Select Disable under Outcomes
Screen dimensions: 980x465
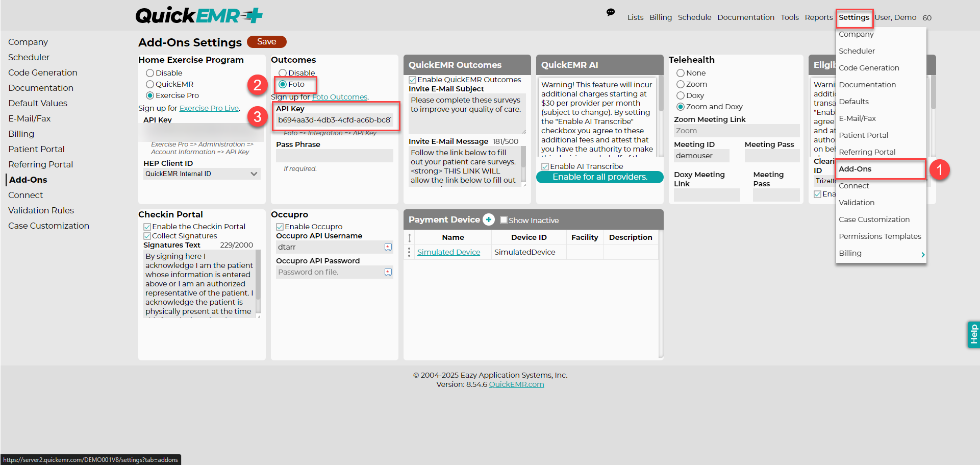(x=283, y=73)
